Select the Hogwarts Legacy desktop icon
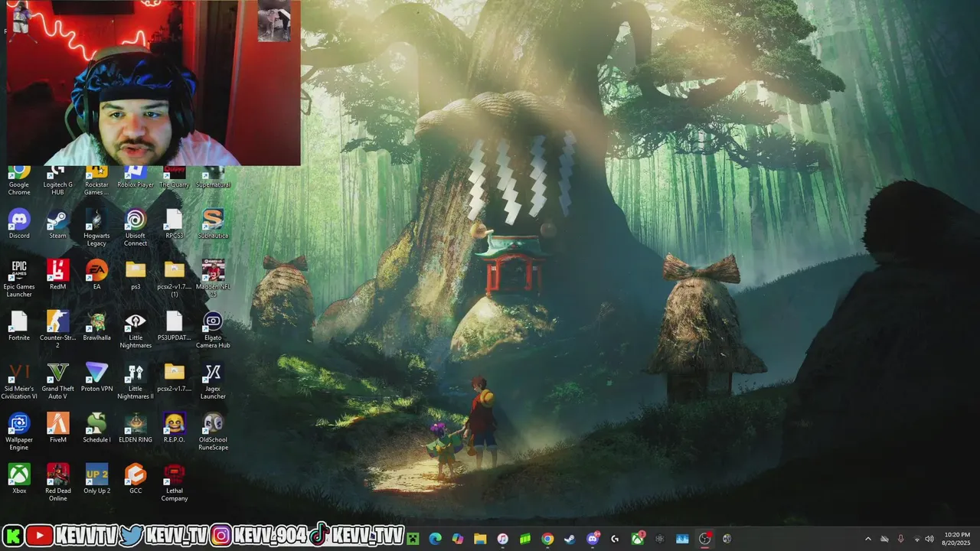This screenshot has width=980, height=551. [x=96, y=228]
